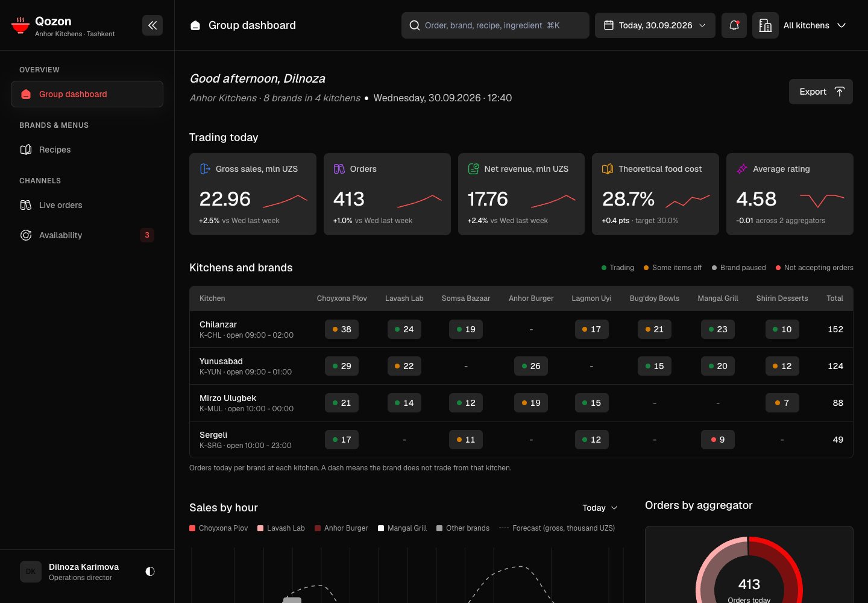Open Availability page
The image size is (868, 603).
87,235
